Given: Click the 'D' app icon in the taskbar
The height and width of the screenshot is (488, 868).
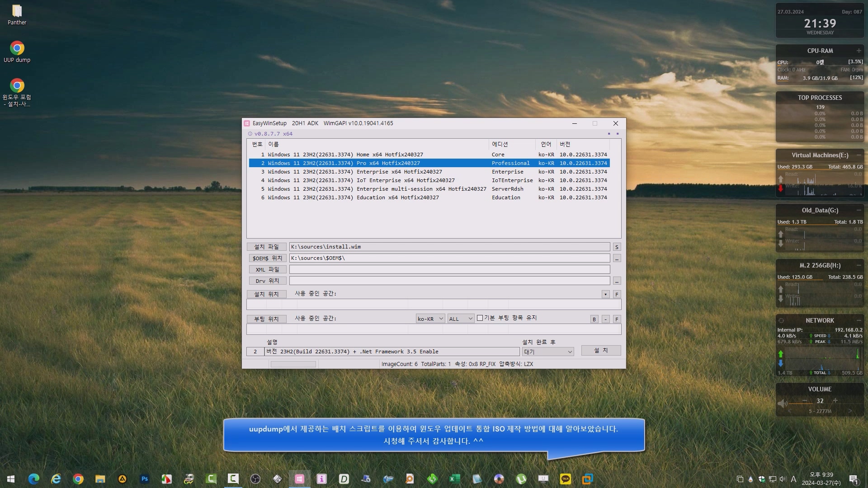Looking at the screenshot, I should coord(344,479).
